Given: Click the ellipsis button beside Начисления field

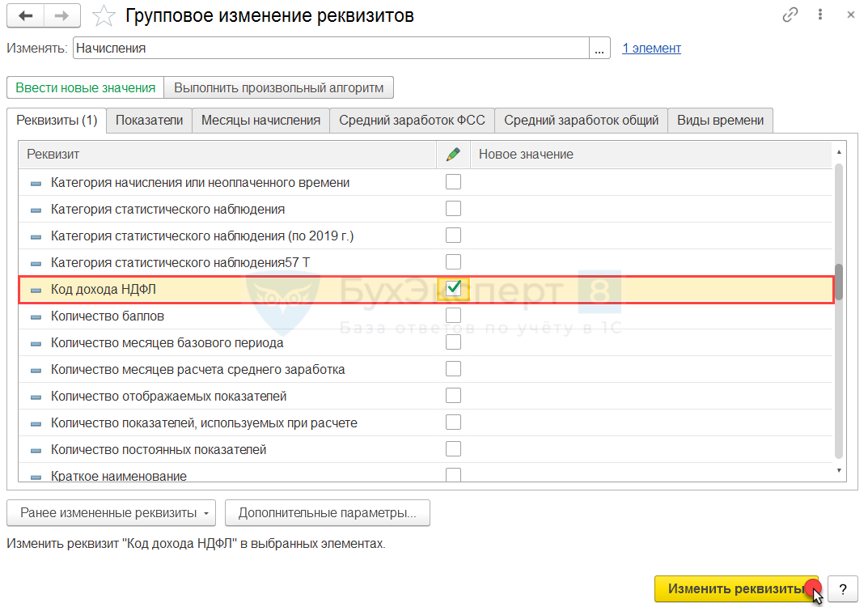Looking at the screenshot, I should pyautogui.click(x=599, y=49).
